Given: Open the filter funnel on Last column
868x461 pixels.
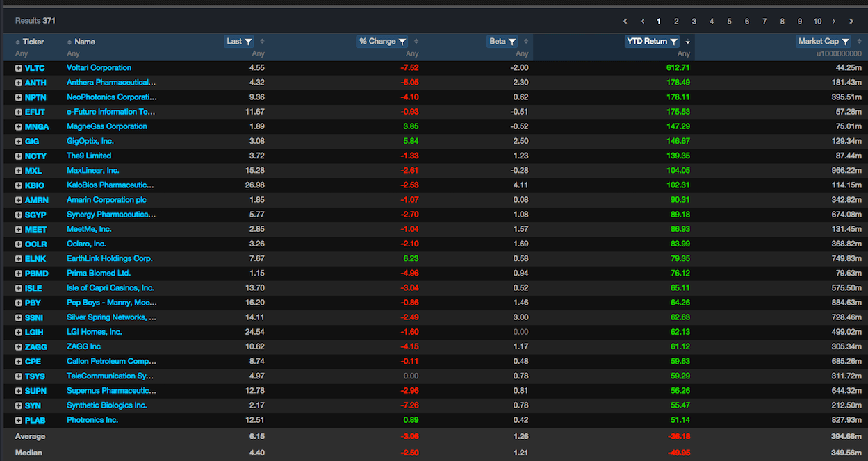Looking at the screenshot, I should click(x=249, y=42).
